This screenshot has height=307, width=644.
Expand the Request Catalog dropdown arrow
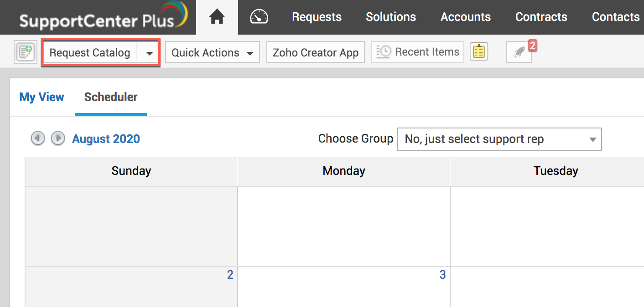click(x=149, y=53)
